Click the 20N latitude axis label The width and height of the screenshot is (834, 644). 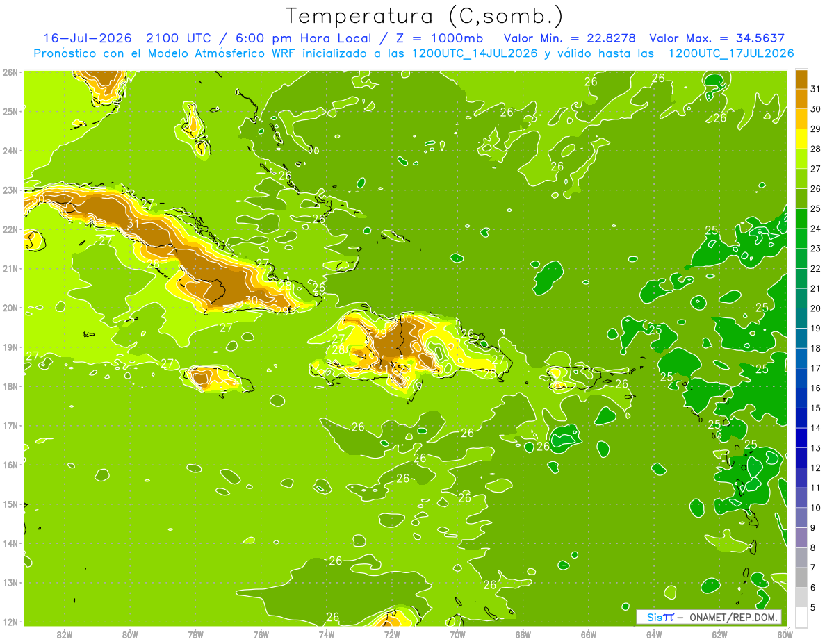tap(10, 308)
